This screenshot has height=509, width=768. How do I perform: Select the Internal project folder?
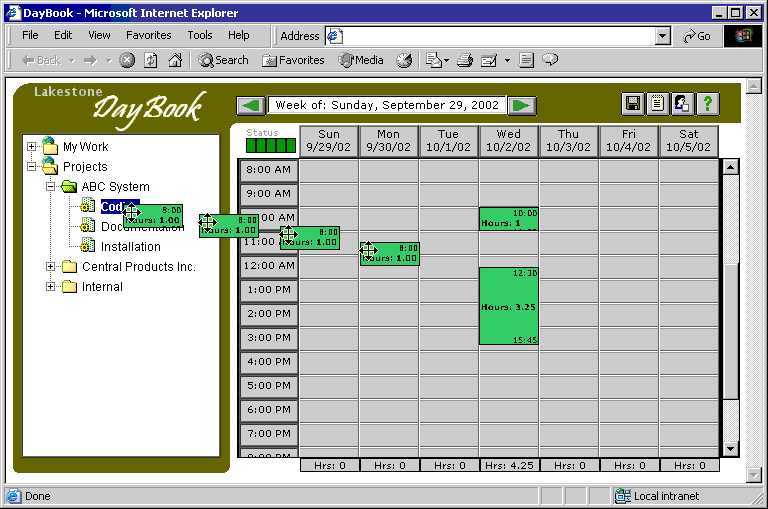[102, 287]
